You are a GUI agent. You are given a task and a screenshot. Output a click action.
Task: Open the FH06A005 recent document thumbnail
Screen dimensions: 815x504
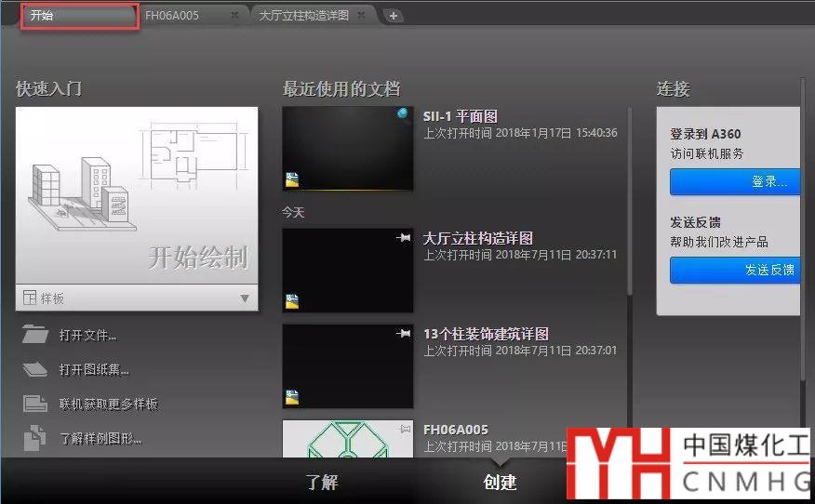(x=348, y=439)
